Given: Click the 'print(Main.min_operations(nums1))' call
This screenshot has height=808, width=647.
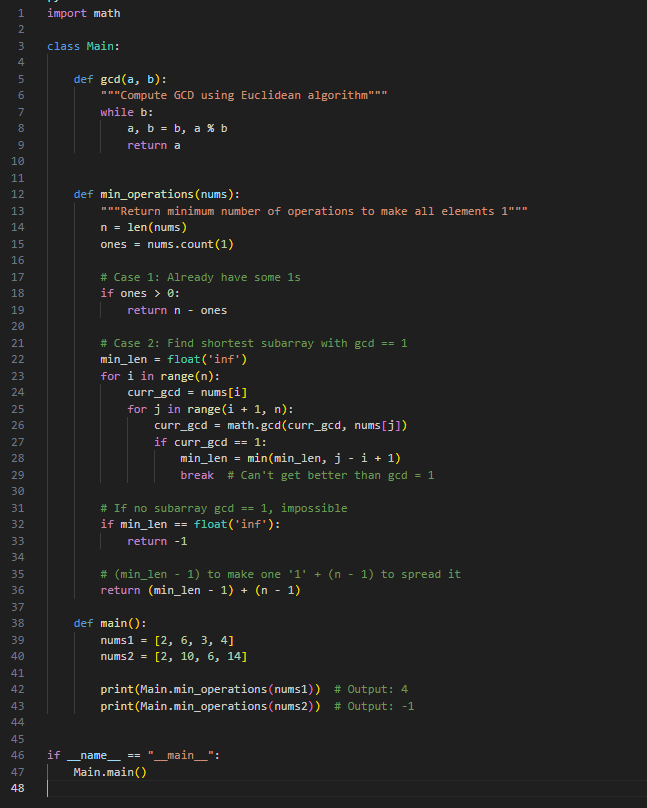Looking at the screenshot, I should coord(210,689).
